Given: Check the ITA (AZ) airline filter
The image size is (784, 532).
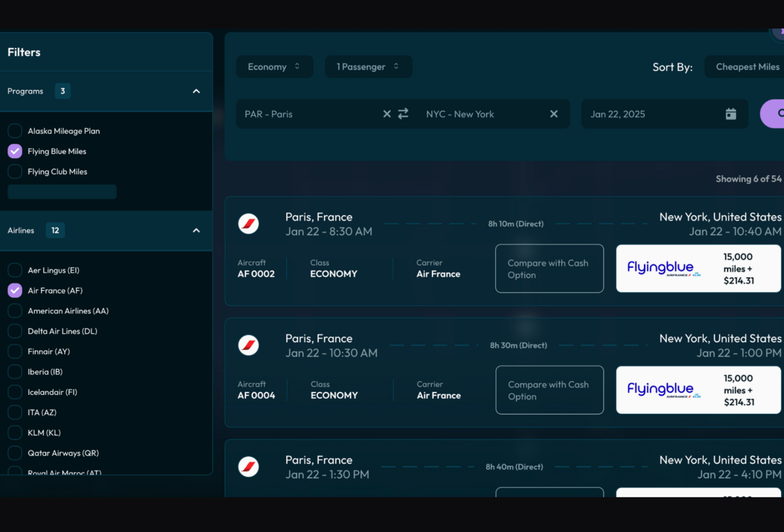Looking at the screenshot, I should (x=15, y=412).
